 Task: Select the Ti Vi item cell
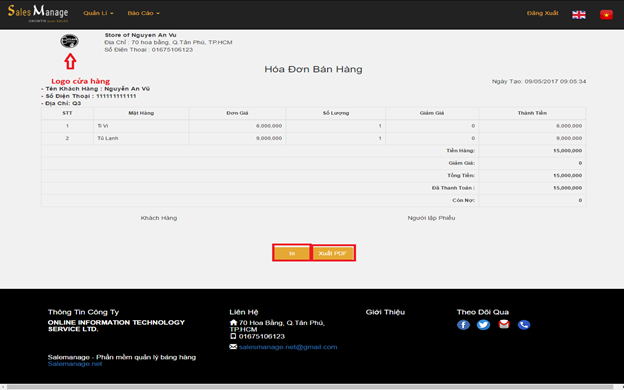141,126
